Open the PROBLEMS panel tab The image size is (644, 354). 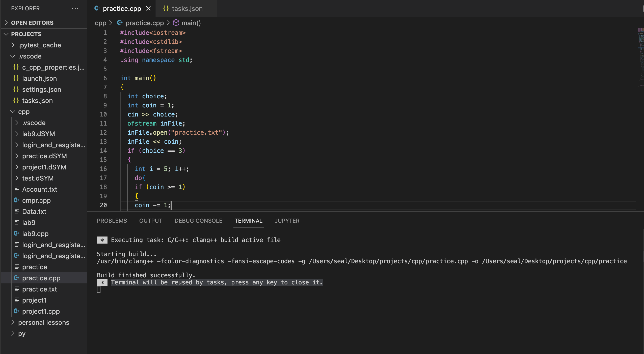tap(112, 221)
